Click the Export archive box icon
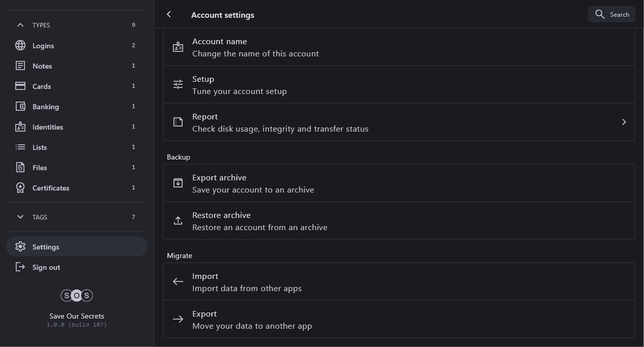 coord(178,183)
